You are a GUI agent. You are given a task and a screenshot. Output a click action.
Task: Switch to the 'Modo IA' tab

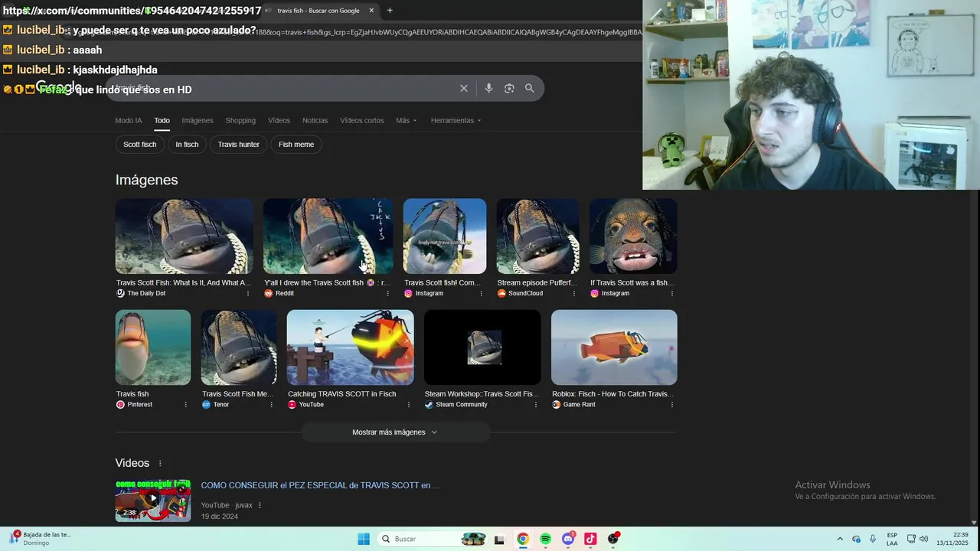pos(129,121)
